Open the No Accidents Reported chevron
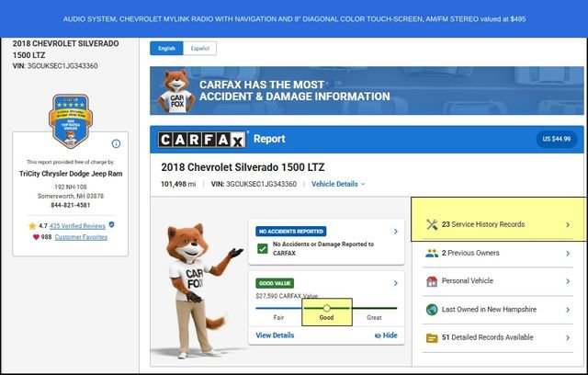This screenshot has height=375, width=588. click(396, 232)
